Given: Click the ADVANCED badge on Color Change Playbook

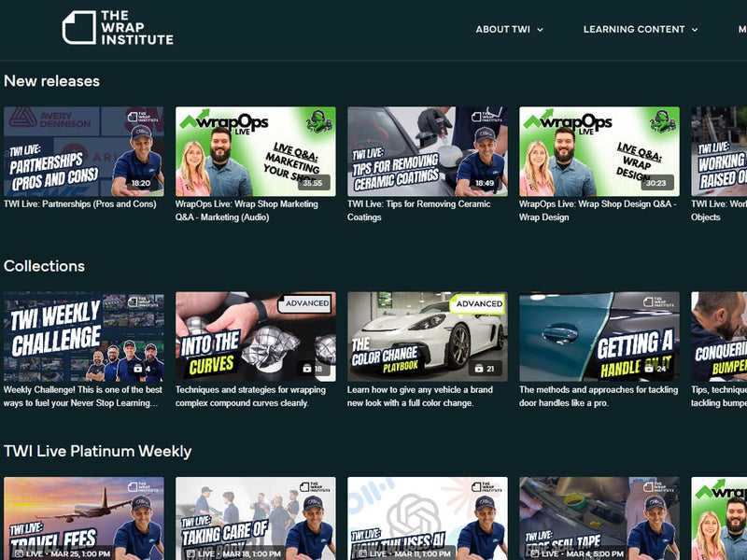Looking at the screenshot, I should click(x=479, y=303).
